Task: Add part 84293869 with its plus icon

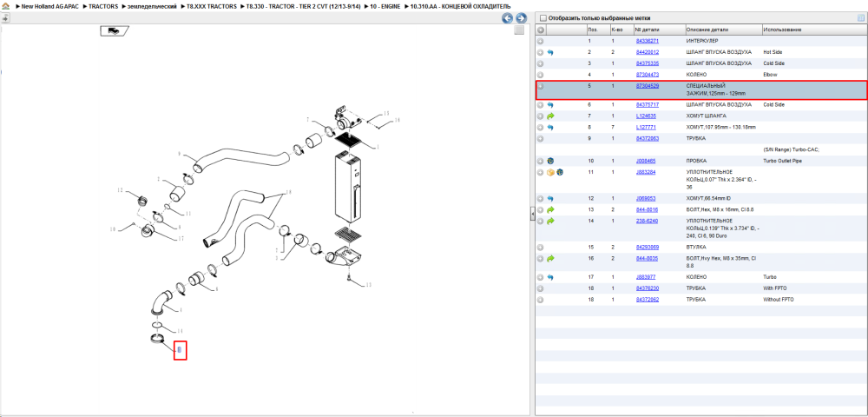Action: click(x=541, y=247)
